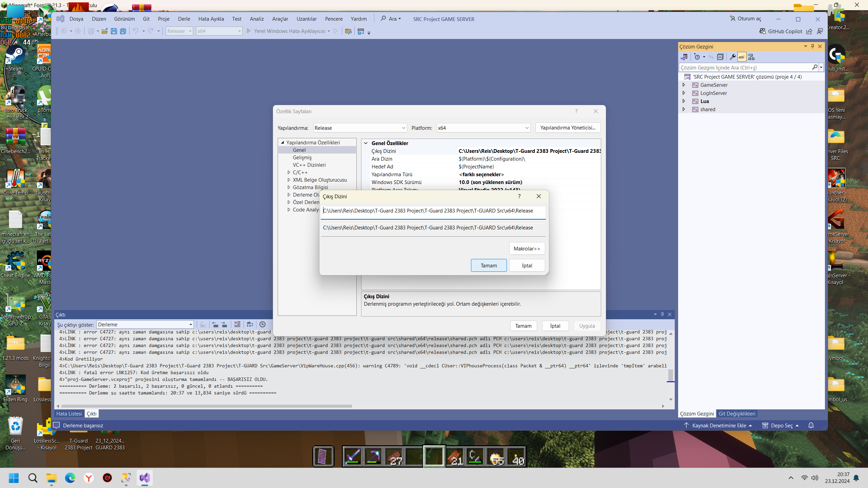Go to next message in Output pane
Image resolution: width=868 pixels, height=488 pixels.
pos(224,324)
